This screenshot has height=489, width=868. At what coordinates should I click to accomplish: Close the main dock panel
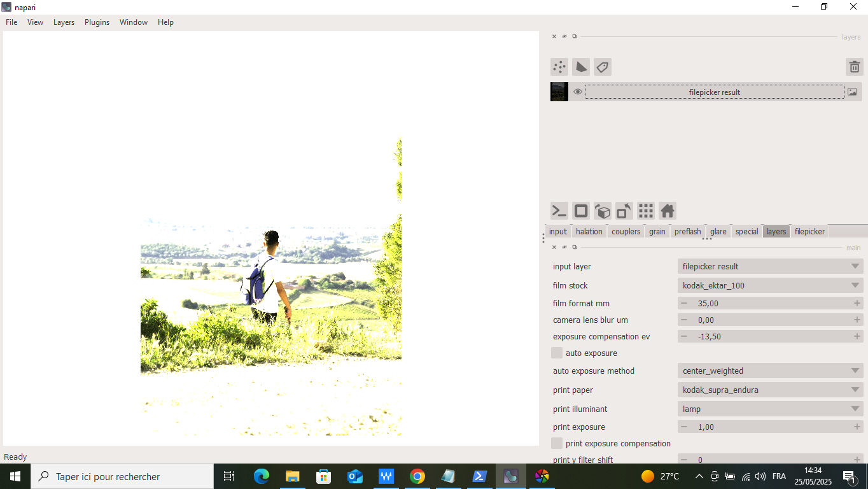pyautogui.click(x=554, y=247)
